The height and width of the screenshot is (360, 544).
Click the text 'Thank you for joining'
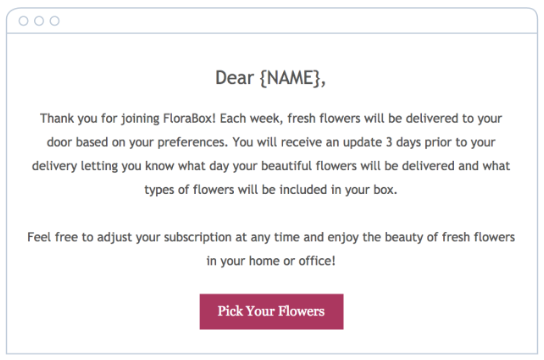point(100,119)
